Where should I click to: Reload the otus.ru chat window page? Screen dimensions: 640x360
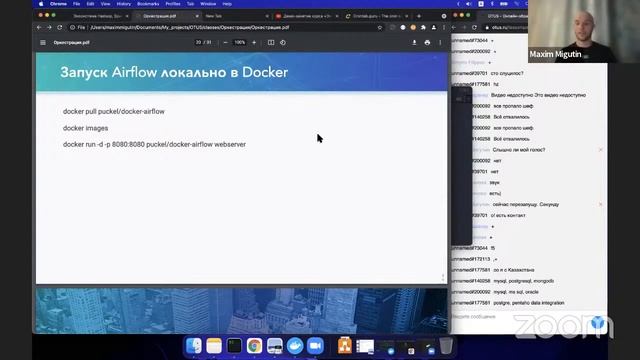click(474, 27)
